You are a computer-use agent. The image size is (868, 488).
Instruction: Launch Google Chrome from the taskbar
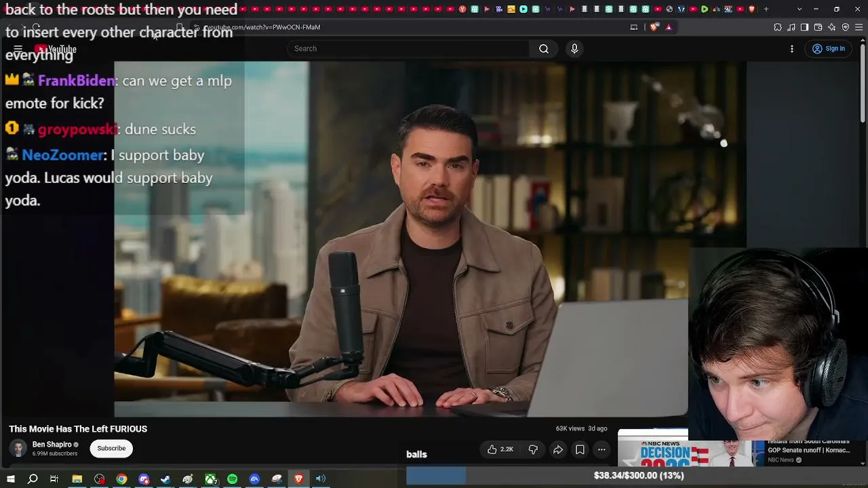click(x=121, y=479)
